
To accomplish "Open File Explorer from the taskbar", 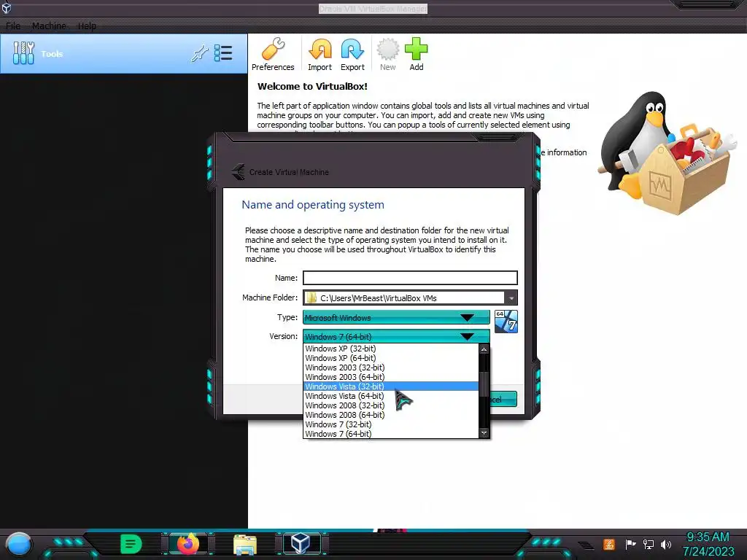I will pyautogui.click(x=245, y=544).
